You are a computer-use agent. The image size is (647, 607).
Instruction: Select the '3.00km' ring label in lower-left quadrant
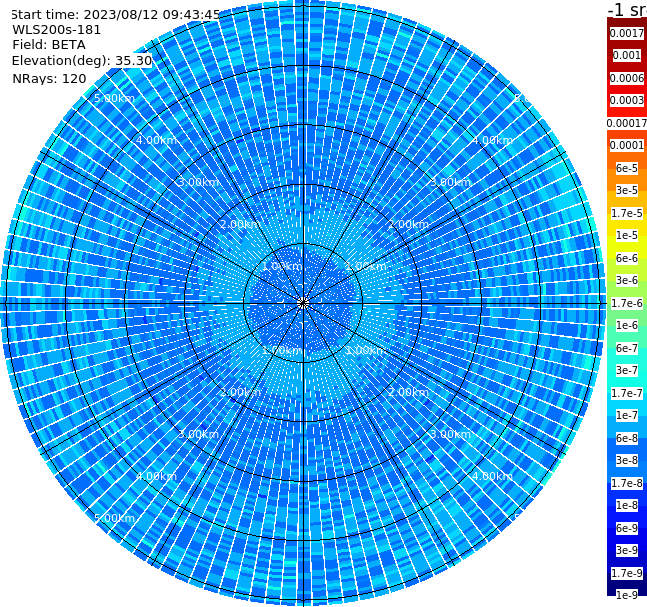[198, 434]
